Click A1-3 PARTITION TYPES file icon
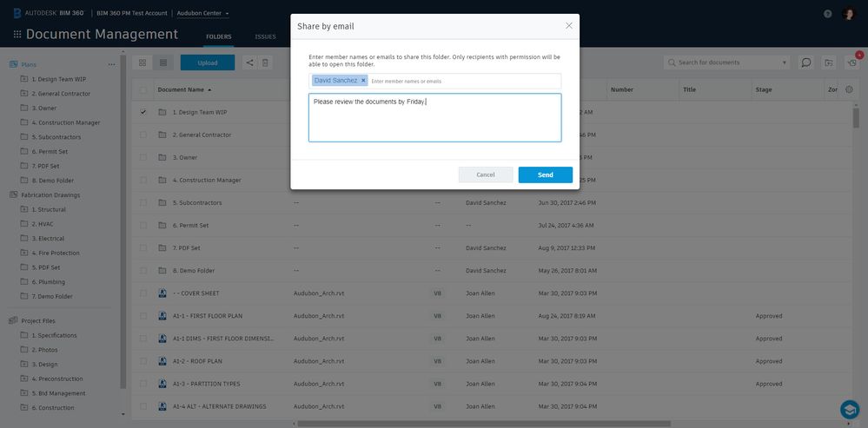 click(162, 384)
